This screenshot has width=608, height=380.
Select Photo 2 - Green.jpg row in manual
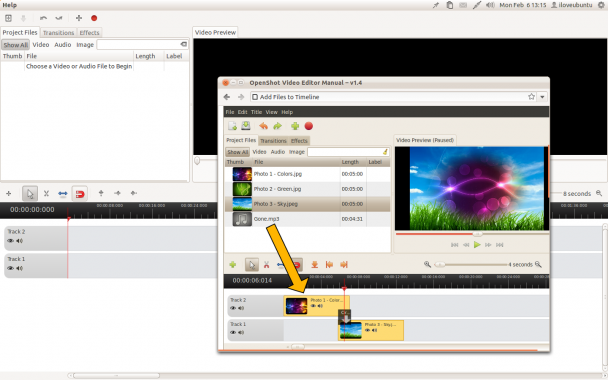pyautogui.click(x=307, y=189)
